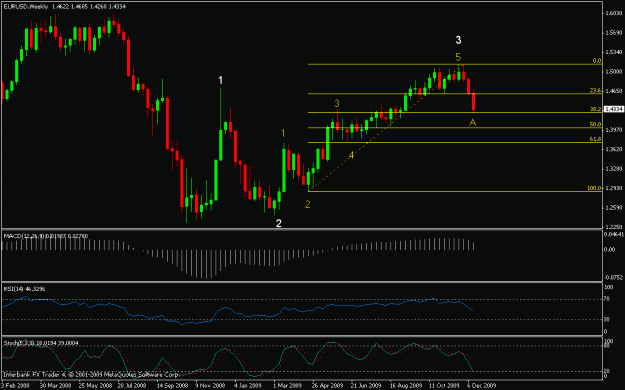Select the yellow wave label 4
The image size is (625, 390).
(351, 156)
